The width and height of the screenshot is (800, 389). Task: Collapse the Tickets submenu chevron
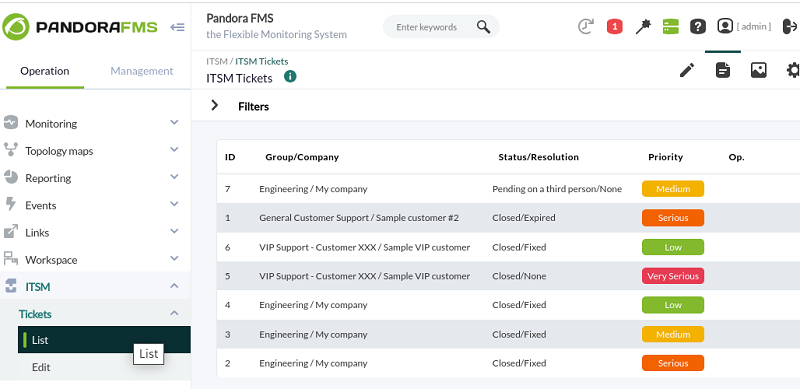(174, 313)
